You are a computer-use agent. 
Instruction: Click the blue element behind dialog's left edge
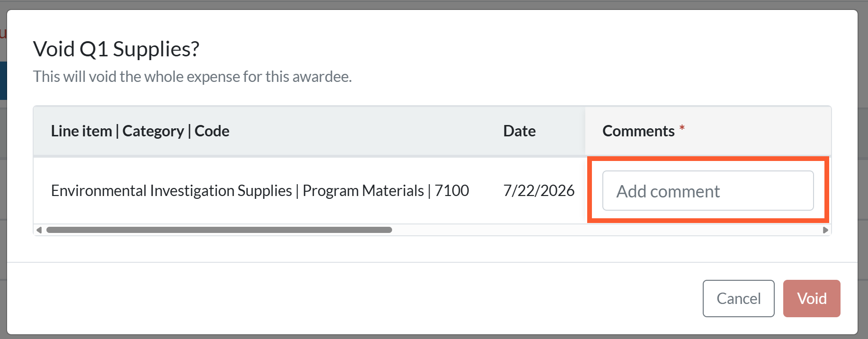(3, 80)
